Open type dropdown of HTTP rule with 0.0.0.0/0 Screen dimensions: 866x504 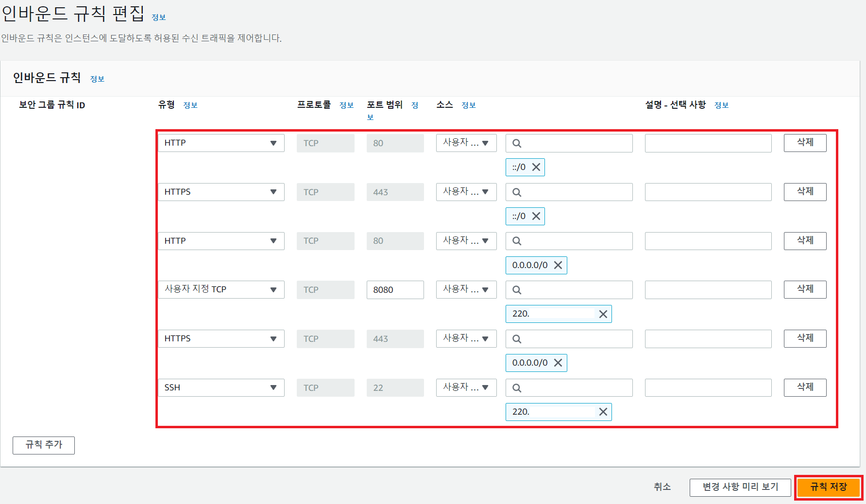221,241
